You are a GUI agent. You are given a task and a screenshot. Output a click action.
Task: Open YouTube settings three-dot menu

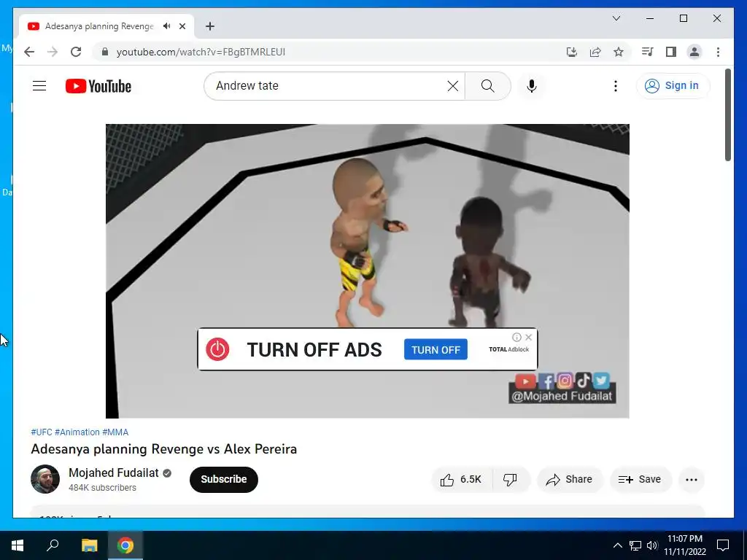616,86
